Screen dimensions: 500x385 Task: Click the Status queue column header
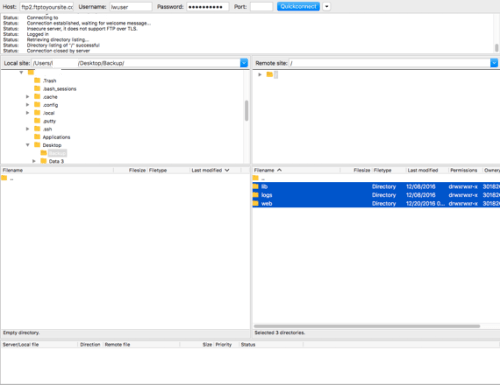271,344
